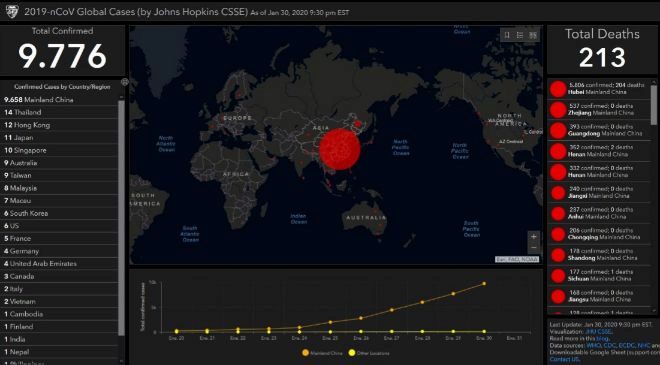
Task: Open the WHO data source link
Action: (x=592, y=345)
